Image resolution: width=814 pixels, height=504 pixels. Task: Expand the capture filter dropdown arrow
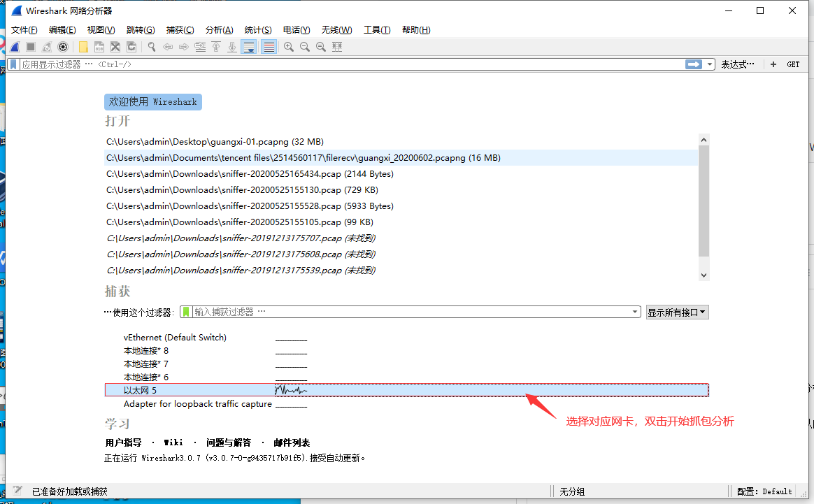click(635, 312)
